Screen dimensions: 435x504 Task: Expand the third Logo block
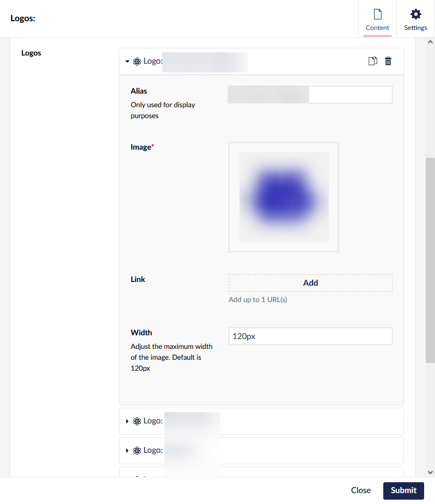(x=127, y=451)
